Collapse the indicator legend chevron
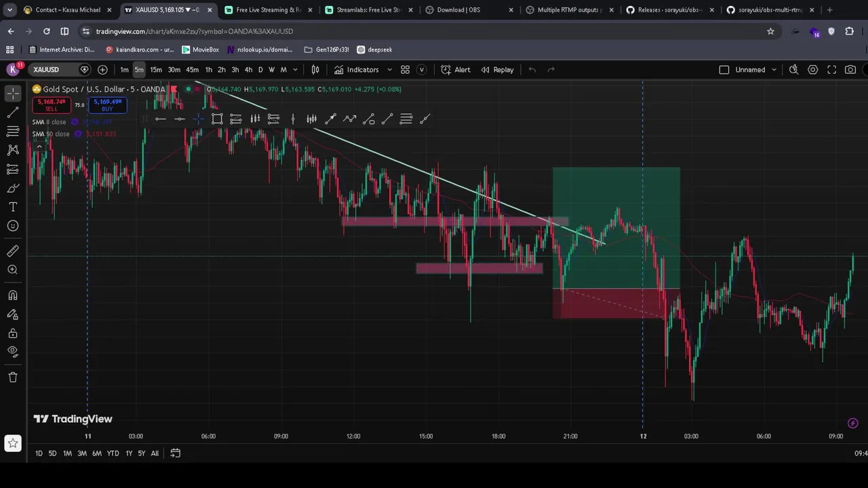This screenshot has height=488, width=868. click(x=39, y=147)
